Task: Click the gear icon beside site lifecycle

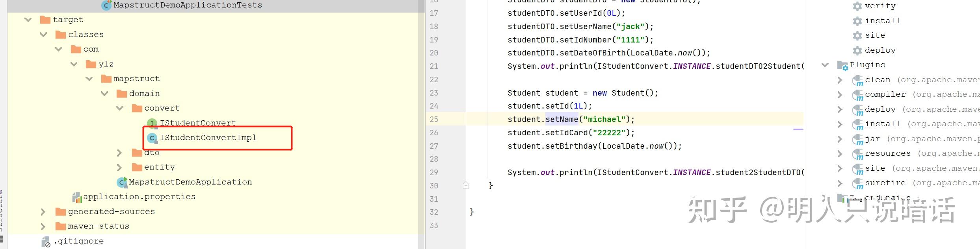Action: click(x=857, y=36)
